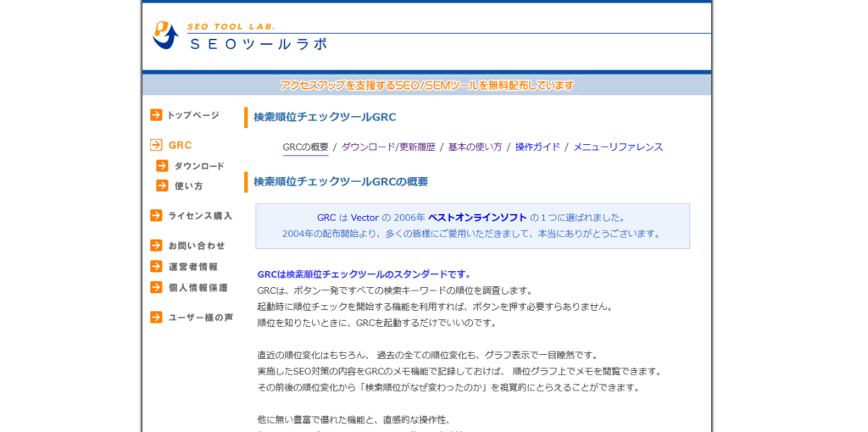Screen dimensions: 868x432
Task: Click the orange banner text アクセスアップを支援する
Action: coord(426,86)
